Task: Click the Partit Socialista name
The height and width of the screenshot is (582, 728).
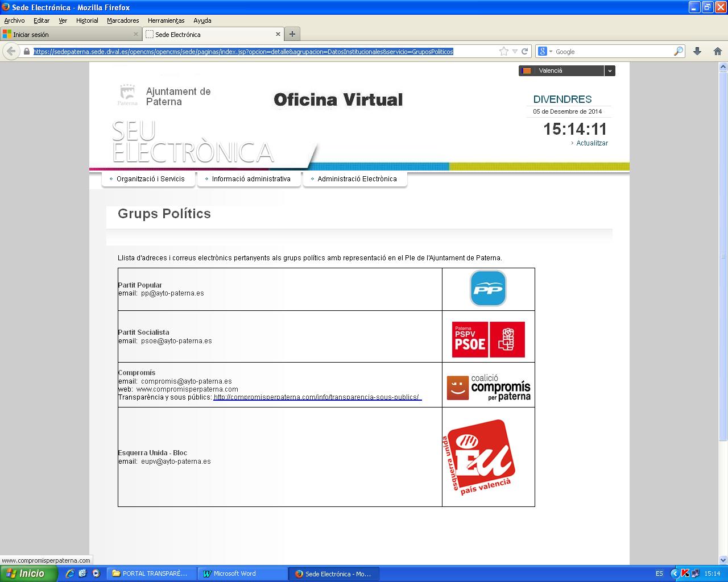Action: (x=143, y=332)
